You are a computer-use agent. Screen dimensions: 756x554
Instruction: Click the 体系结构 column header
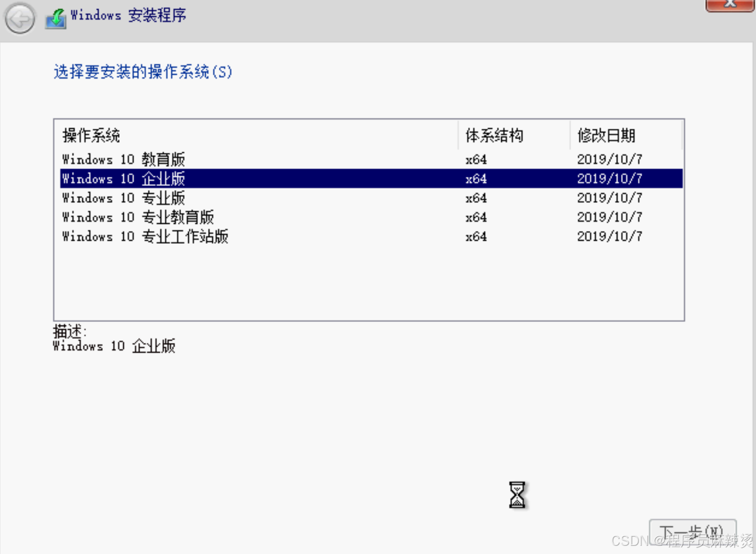514,135
